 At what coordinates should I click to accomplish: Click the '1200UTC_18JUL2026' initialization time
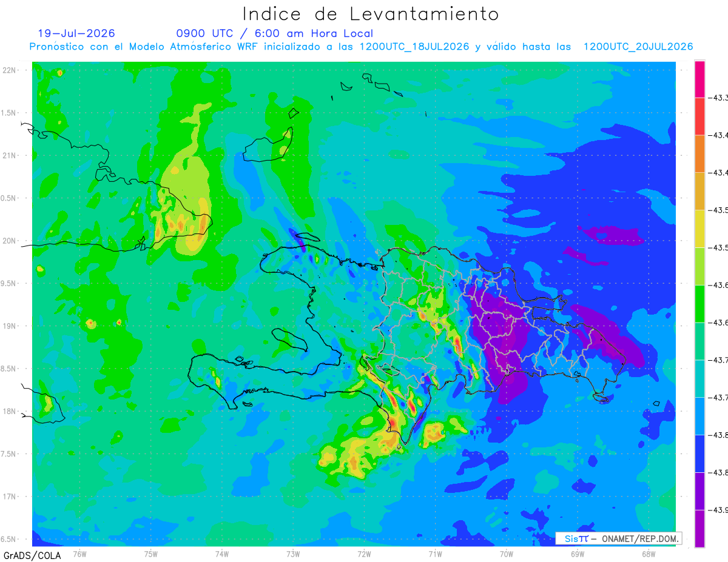(x=414, y=47)
